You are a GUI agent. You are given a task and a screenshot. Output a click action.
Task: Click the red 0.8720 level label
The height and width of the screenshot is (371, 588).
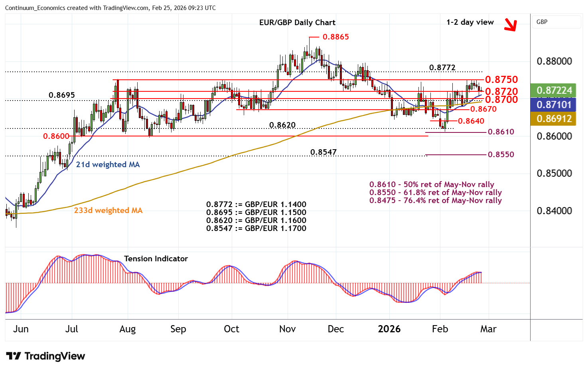click(x=501, y=91)
